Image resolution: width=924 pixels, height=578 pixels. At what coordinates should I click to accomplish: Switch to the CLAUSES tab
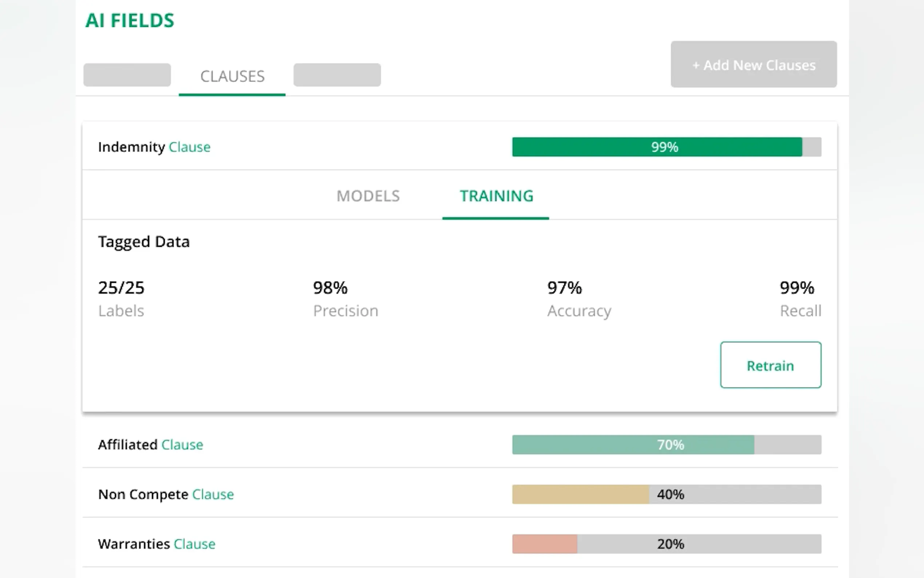(x=232, y=76)
